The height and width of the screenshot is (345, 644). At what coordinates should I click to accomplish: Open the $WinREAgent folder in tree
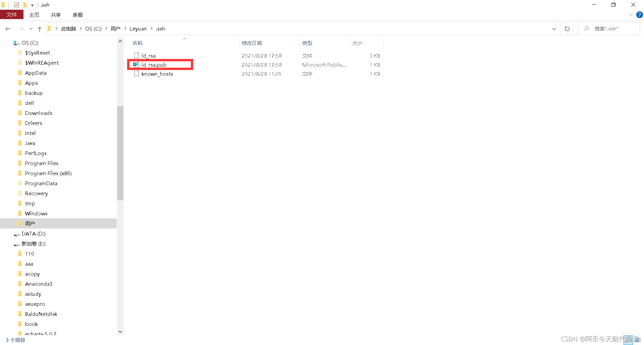(x=42, y=63)
